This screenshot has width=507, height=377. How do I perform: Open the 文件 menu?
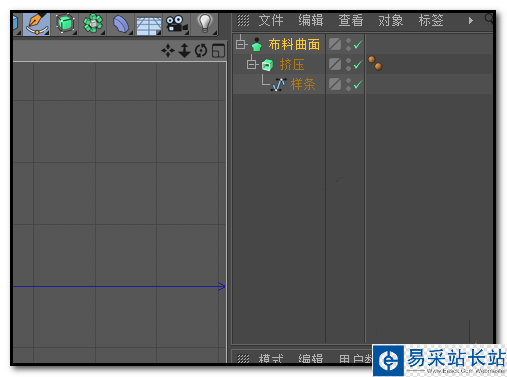[271, 21]
